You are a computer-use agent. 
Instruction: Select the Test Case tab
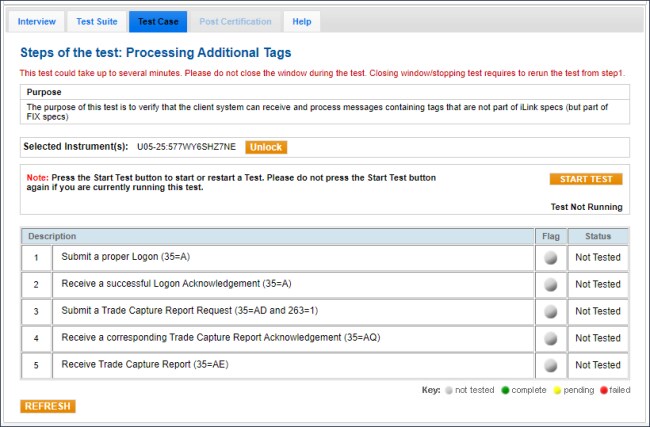158,22
